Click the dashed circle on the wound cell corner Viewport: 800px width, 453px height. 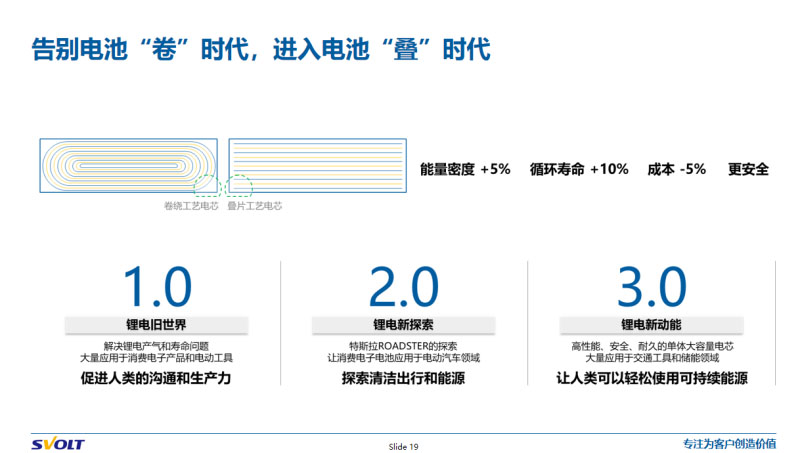pyautogui.click(x=207, y=185)
